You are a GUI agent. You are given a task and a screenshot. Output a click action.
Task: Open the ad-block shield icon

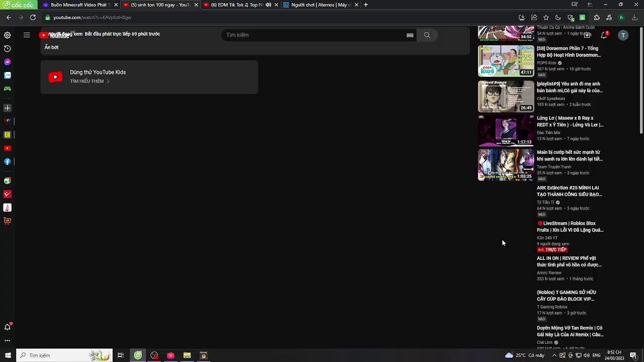[571, 18]
